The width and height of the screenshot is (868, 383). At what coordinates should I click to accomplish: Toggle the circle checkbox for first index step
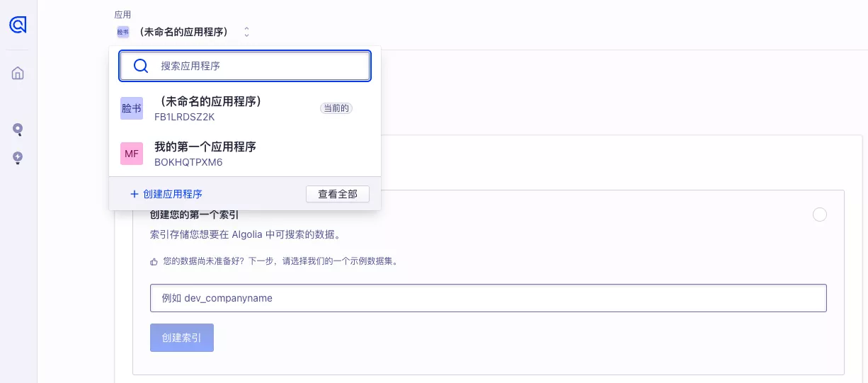(x=820, y=215)
